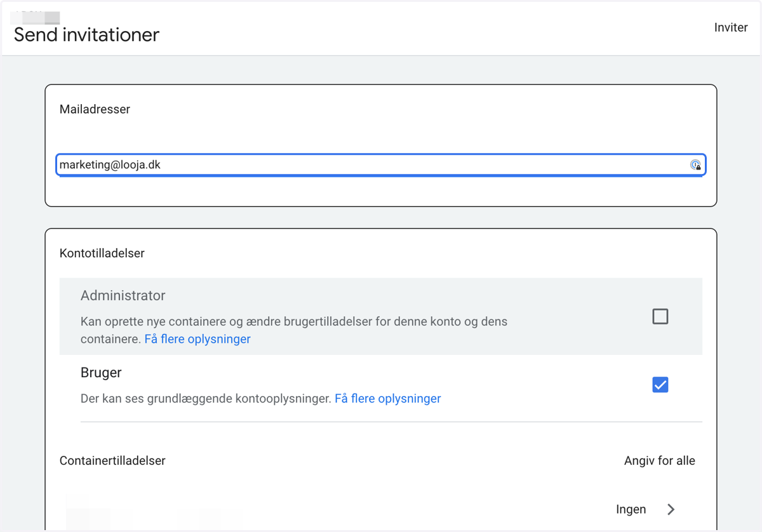This screenshot has height=532, width=762.
Task: Uncheck the Bruger checkbox
Action: coord(660,385)
